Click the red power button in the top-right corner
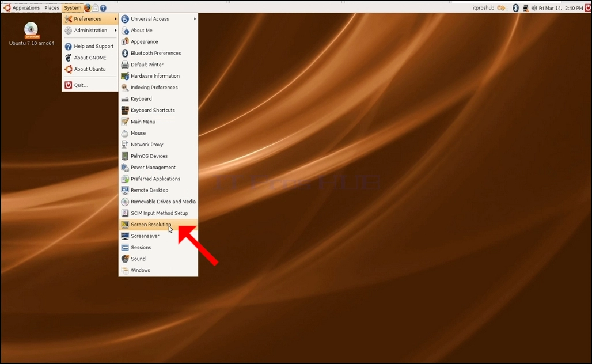This screenshot has width=592, height=364. click(588, 8)
